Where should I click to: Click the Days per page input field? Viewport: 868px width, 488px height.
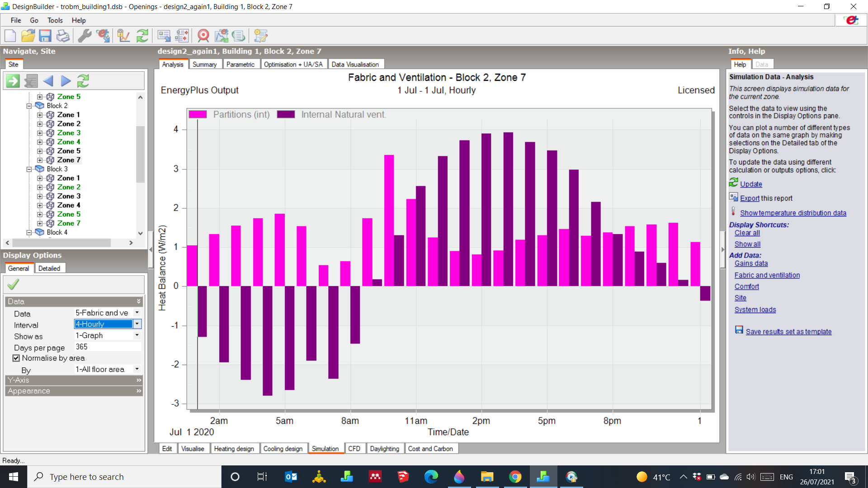click(x=108, y=347)
